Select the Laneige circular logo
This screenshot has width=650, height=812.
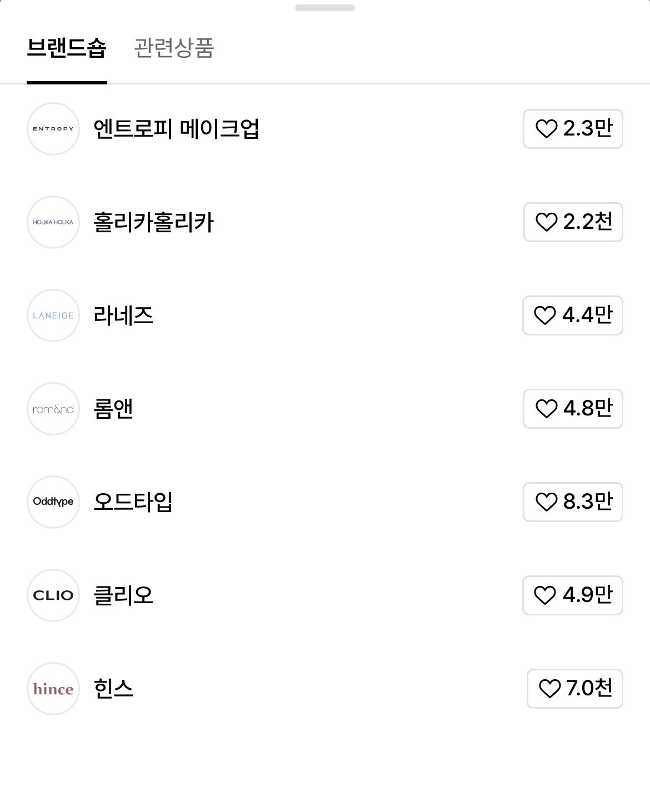(x=53, y=315)
